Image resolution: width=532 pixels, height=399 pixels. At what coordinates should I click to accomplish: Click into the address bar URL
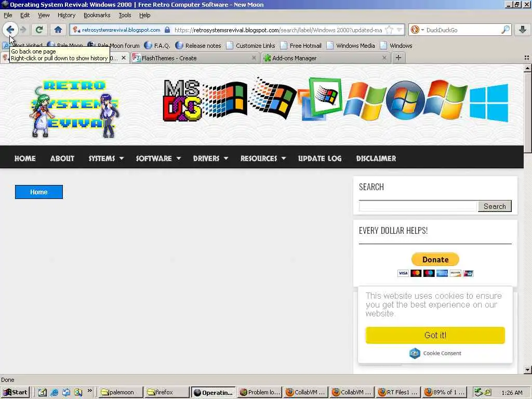tap(278, 30)
